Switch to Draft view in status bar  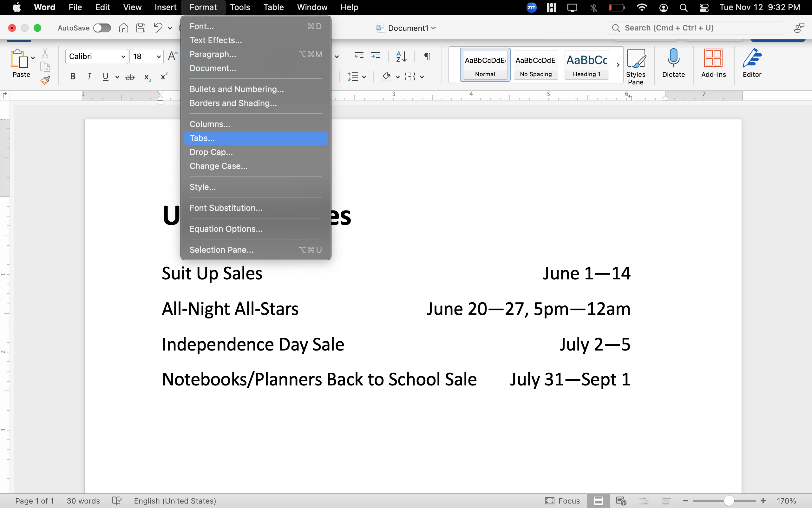667,501
